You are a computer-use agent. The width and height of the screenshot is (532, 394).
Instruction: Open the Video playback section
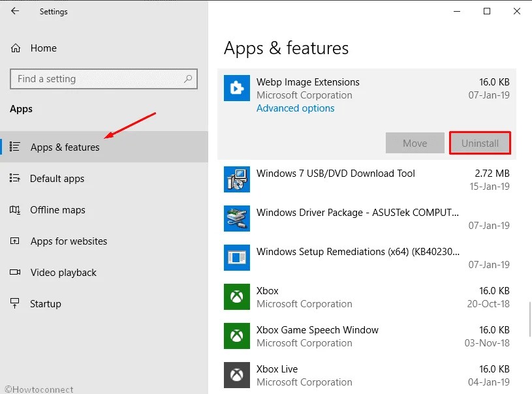pyautogui.click(x=64, y=272)
